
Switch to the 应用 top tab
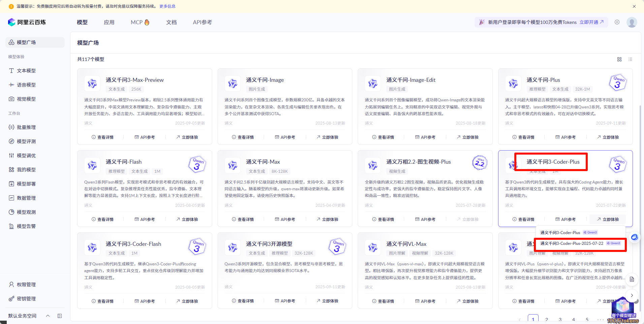[109, 22]
